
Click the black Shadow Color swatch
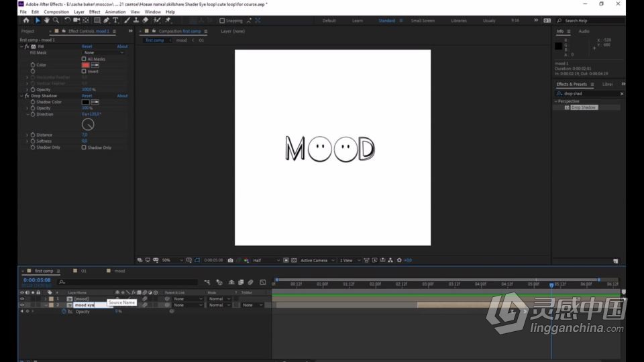click(x=85, y=102)
